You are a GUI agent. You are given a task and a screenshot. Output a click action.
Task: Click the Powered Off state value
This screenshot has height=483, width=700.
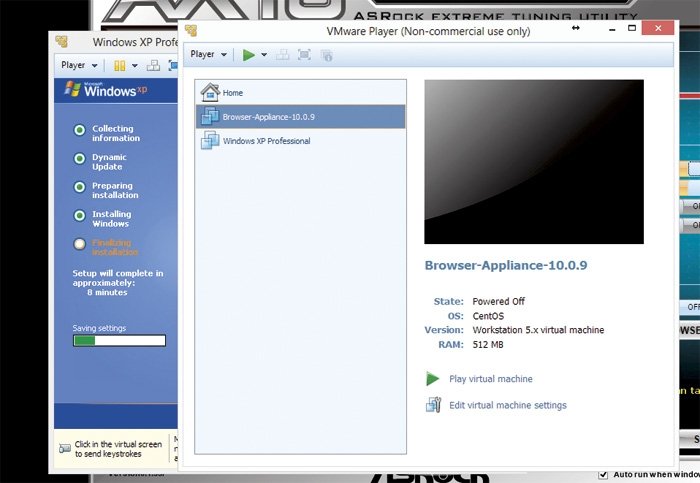pyautogui.click(x=499, y=301)
